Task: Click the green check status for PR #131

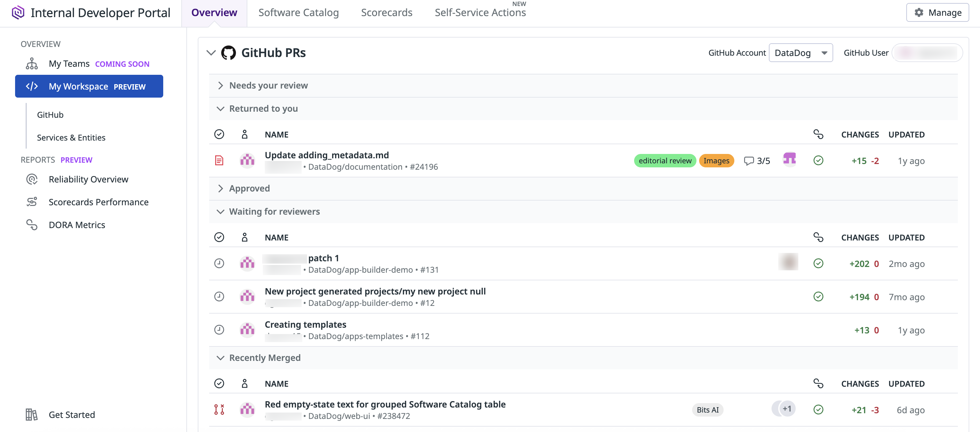Action: pos(818,263)
